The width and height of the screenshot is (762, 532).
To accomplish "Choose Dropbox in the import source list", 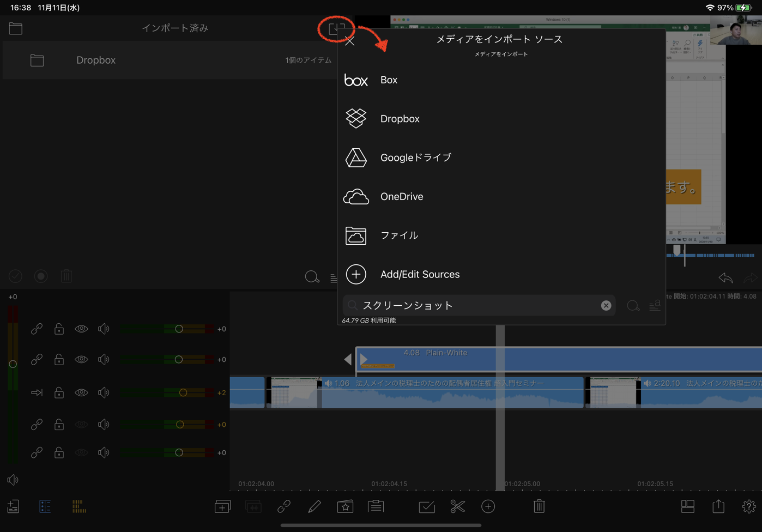I will pos(501,119).
